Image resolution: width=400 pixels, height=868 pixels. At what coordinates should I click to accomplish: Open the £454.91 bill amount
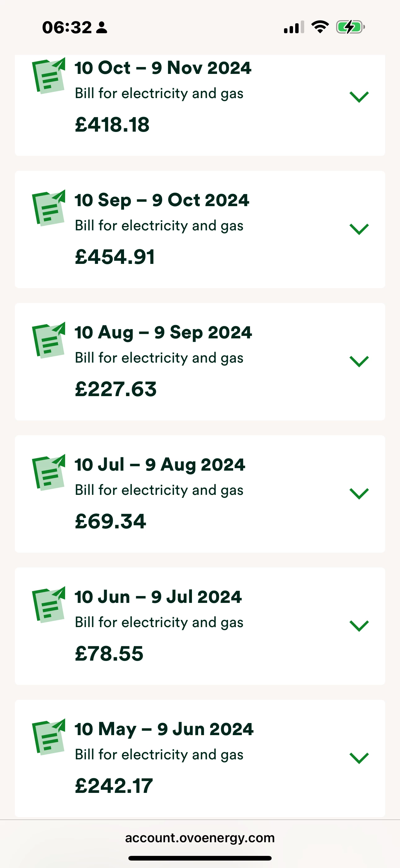[x=115, y=257]
